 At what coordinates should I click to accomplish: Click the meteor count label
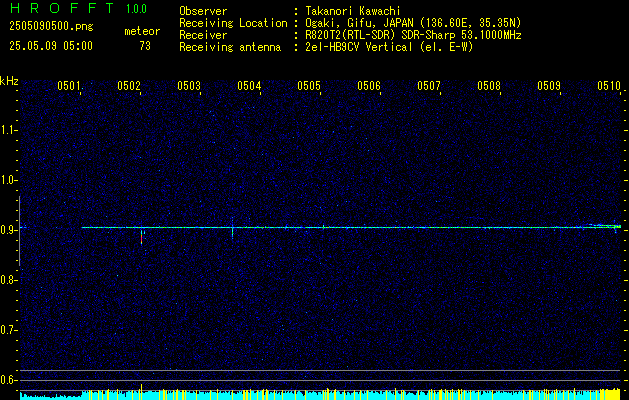pyautogui.click(x=142, y=31)
